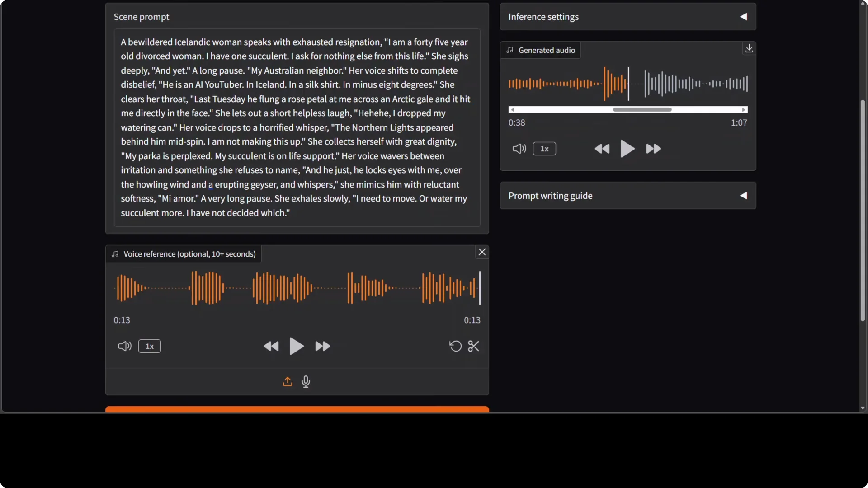Change generated audio playback speed 1x
This screenshot has width=868, height=488.
tap(544, 149)
